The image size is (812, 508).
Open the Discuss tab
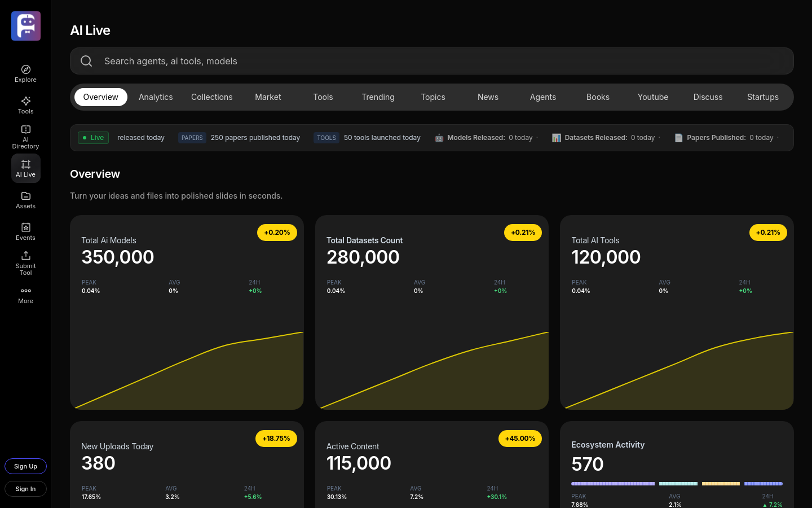[708, 97]
